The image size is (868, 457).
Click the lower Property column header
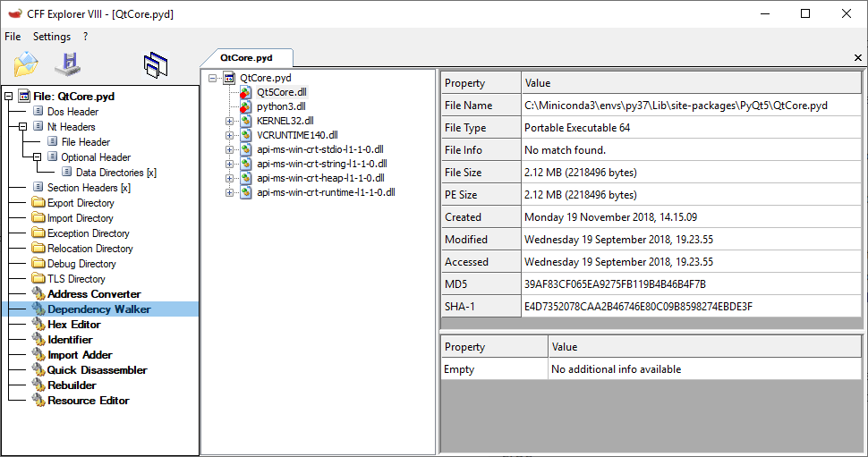click(494, 347)
